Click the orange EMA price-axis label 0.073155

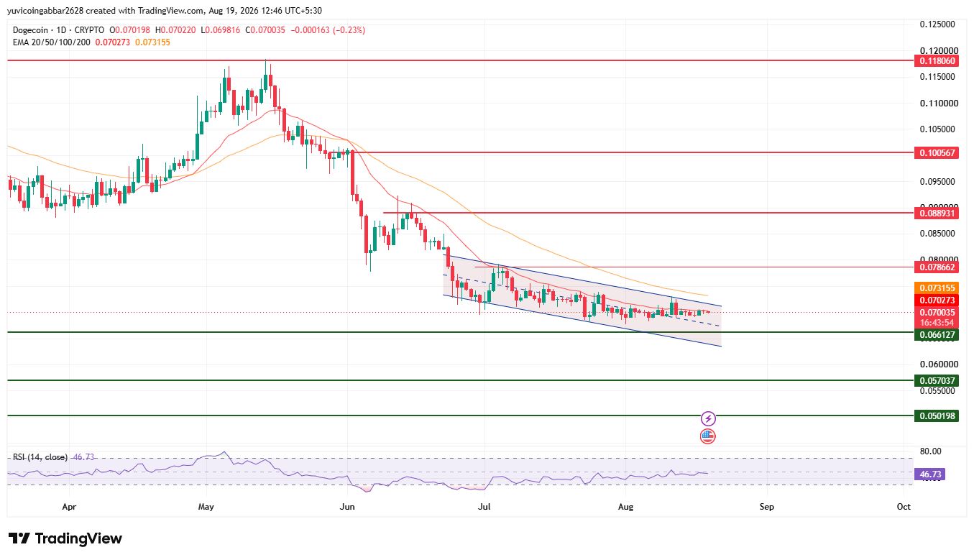click(938, 287)
